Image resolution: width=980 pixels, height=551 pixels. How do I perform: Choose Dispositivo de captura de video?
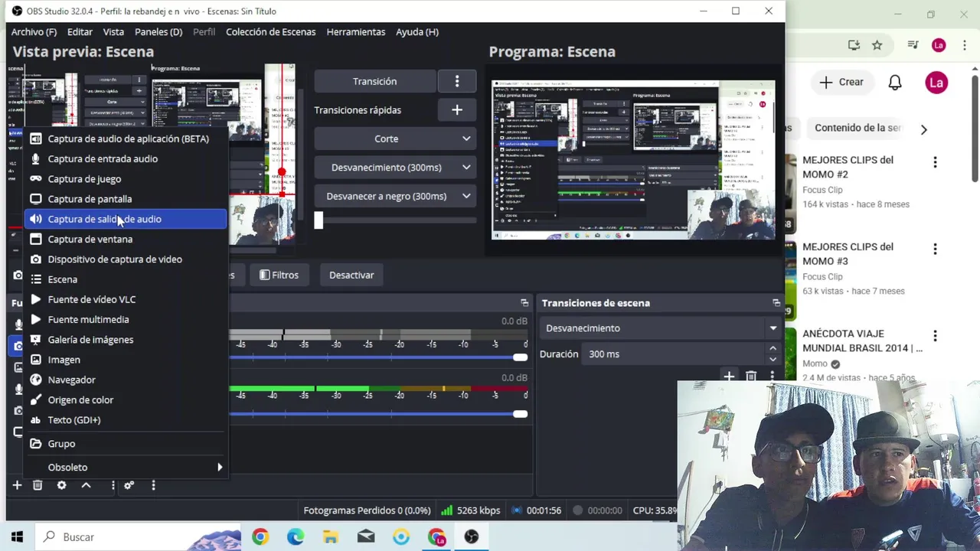(126, 259)
